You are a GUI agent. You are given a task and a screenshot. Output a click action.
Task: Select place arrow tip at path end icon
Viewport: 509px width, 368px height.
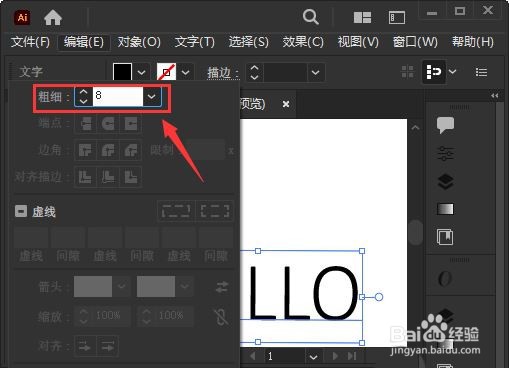[x=107, y=346]
